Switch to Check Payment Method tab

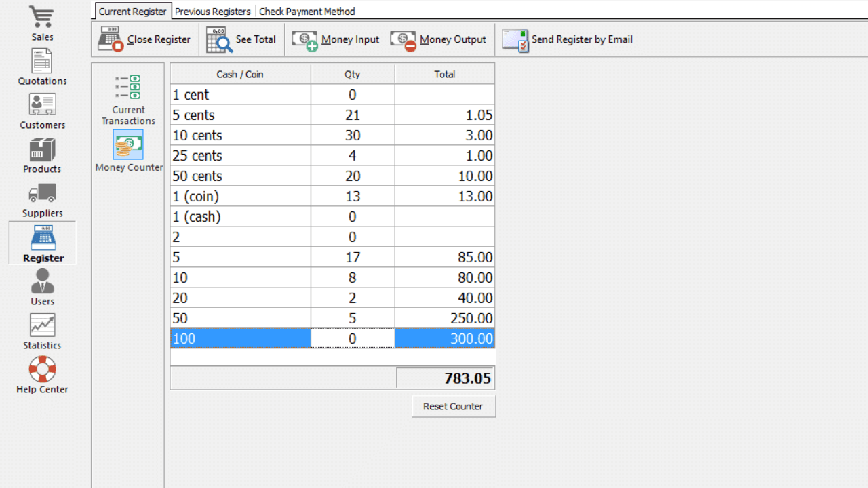pyautogui.click(x=307, y=12)
